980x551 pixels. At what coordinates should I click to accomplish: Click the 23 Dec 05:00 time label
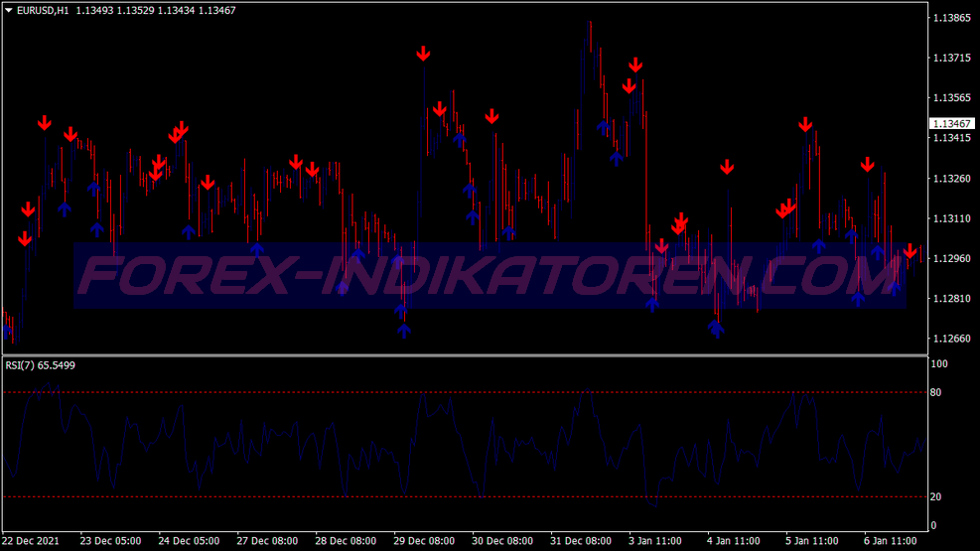tap(110, 541)
